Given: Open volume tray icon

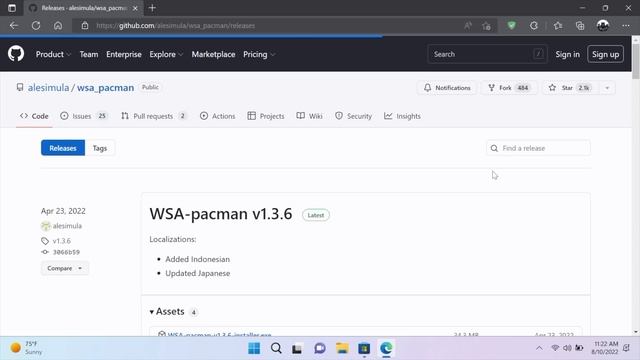Looking at the screenshot, I should click(x=567, y=348).
